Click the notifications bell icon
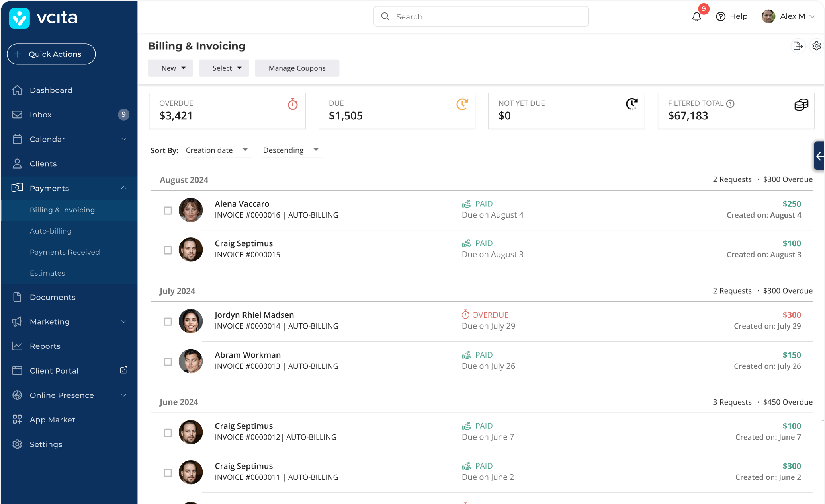This screenshot has height=504, width=825. click(696, 17)
